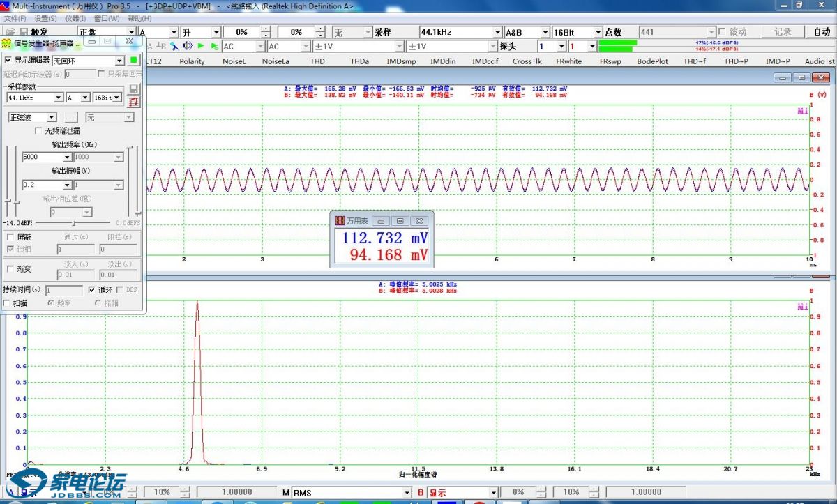Click the floppy disk save icon in generator
The width and height of the screenshot is (837, 504).
pos(134,89)
